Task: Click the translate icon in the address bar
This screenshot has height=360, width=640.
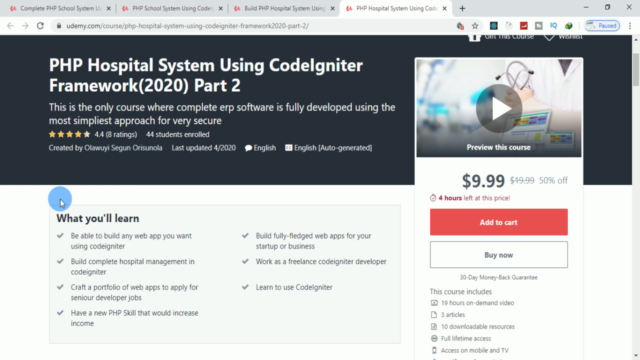Action: (x=460, y=26)
